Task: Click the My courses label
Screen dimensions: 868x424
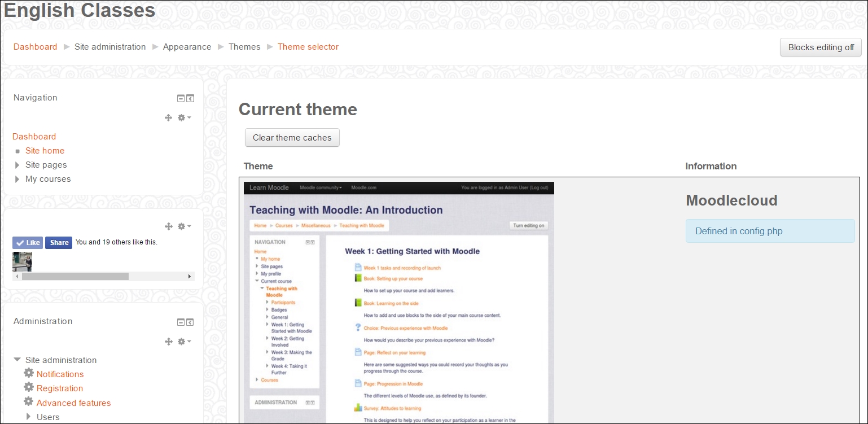Action: [48, 179]
